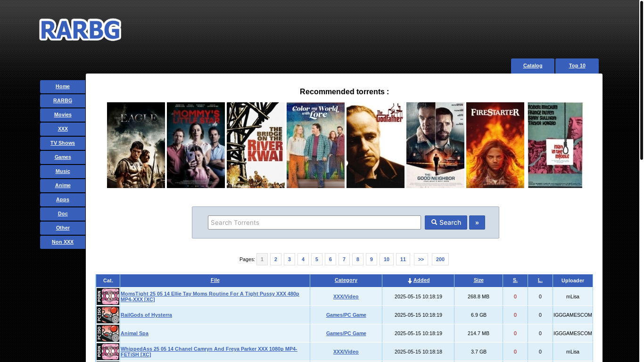
Task: Open the Music sidebar link
Action: [63, 172]
